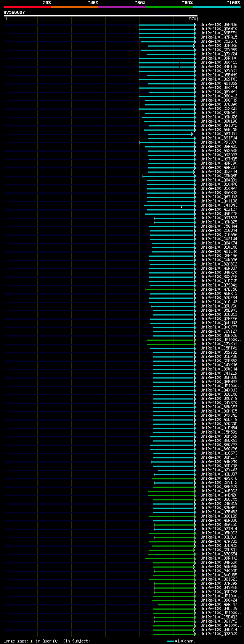
Task: Select the UniRef100_B4FTJ6 label
Action: tap(219, 66)
